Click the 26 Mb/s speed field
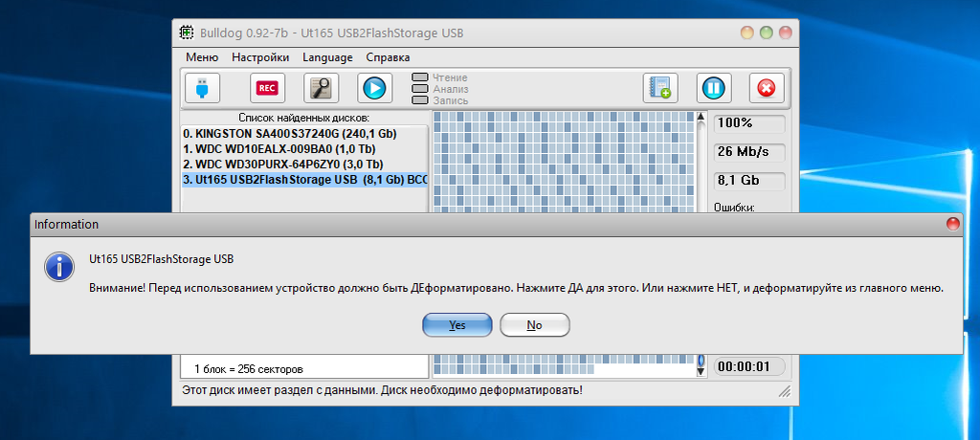The width and height of the screenshot is (980, 440). (x=749, y=152)
